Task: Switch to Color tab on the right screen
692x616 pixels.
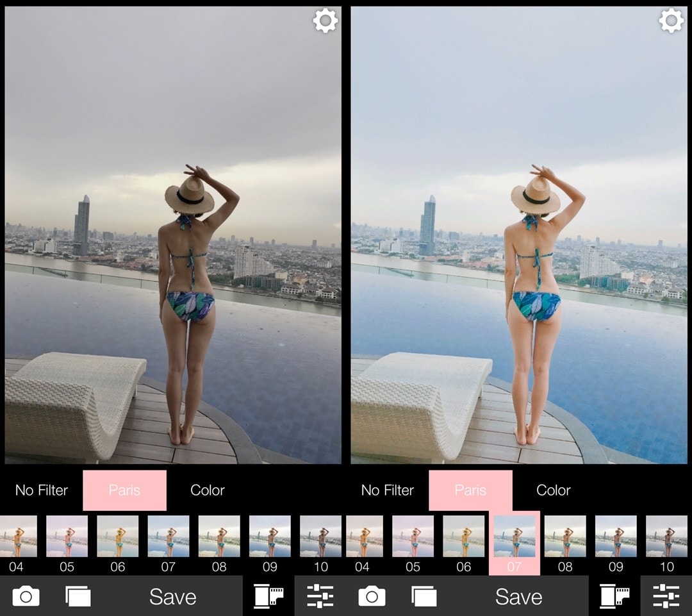Action: (553, 490)
